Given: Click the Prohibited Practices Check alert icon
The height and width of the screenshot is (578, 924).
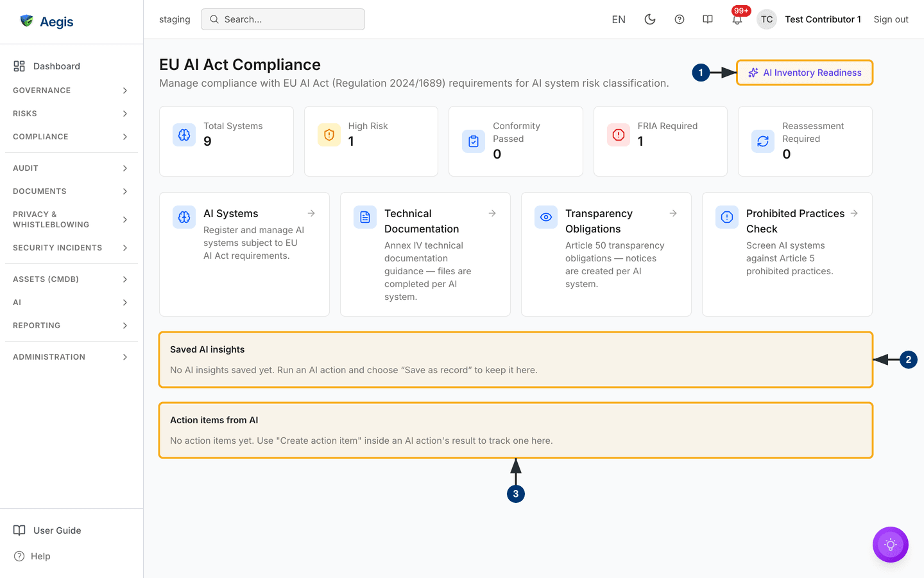Looking at the screenshot, I should coord(727,217).
